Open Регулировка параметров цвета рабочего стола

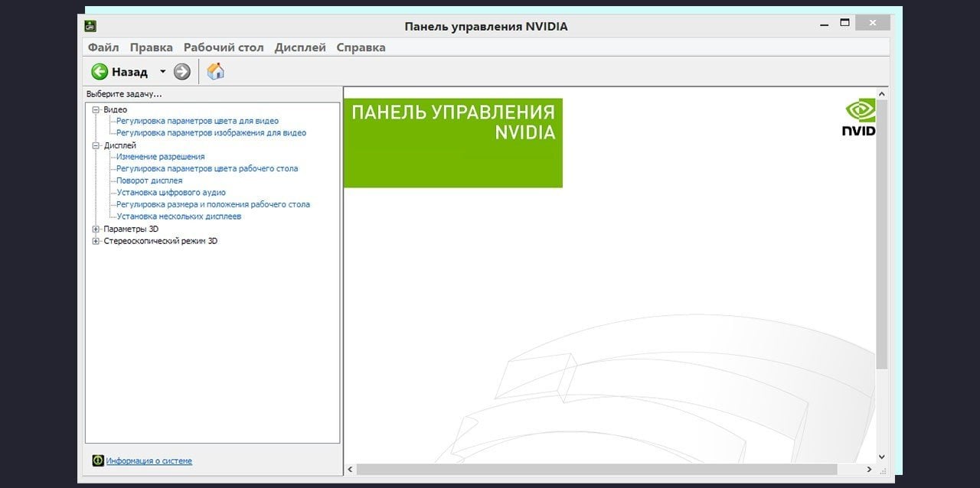pos(207,168)
